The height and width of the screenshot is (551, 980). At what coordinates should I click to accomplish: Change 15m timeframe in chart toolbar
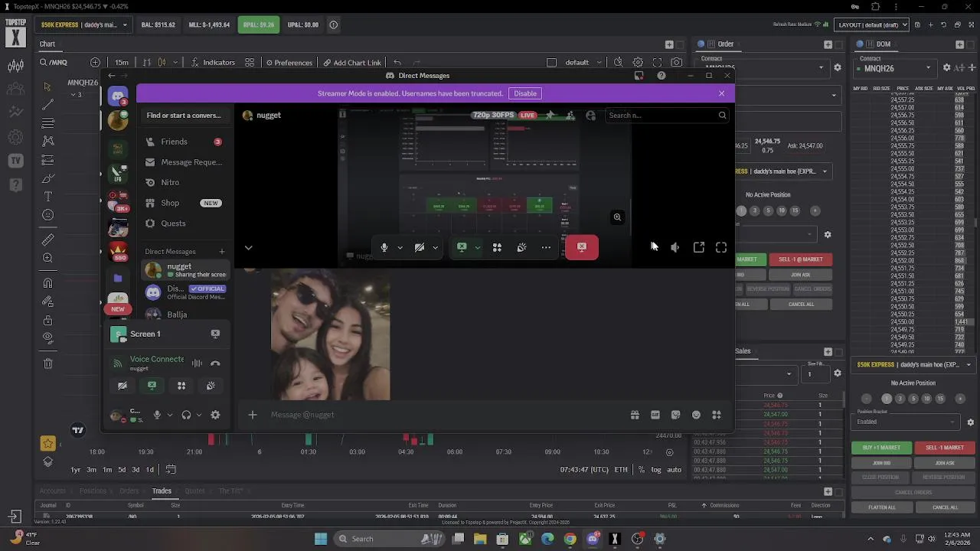point(122,63)
